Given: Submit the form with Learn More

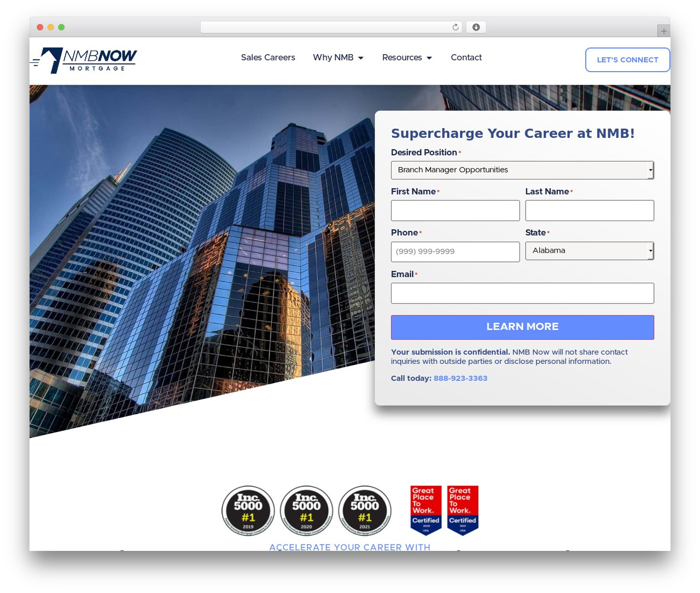Looking at the screenshot, I should click(522, 327).
